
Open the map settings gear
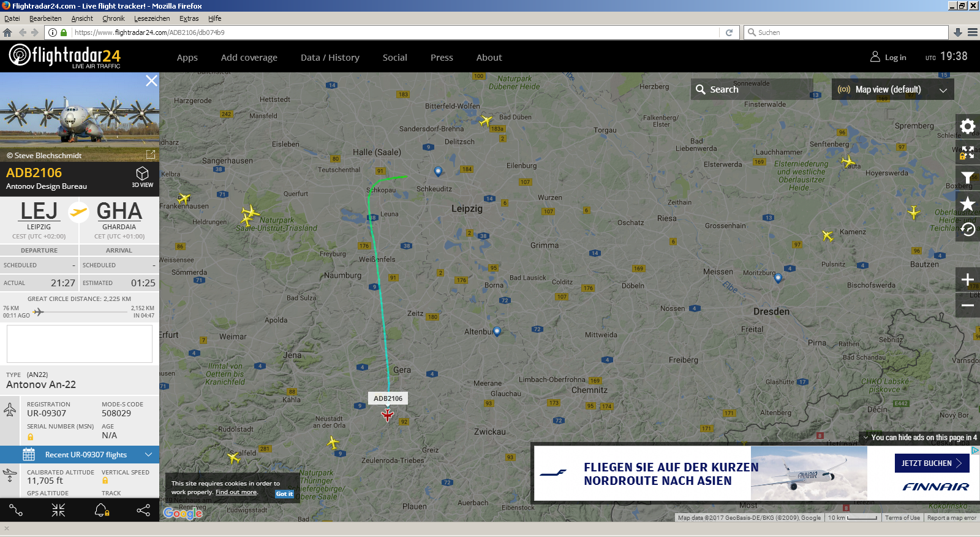click(967, 126)
